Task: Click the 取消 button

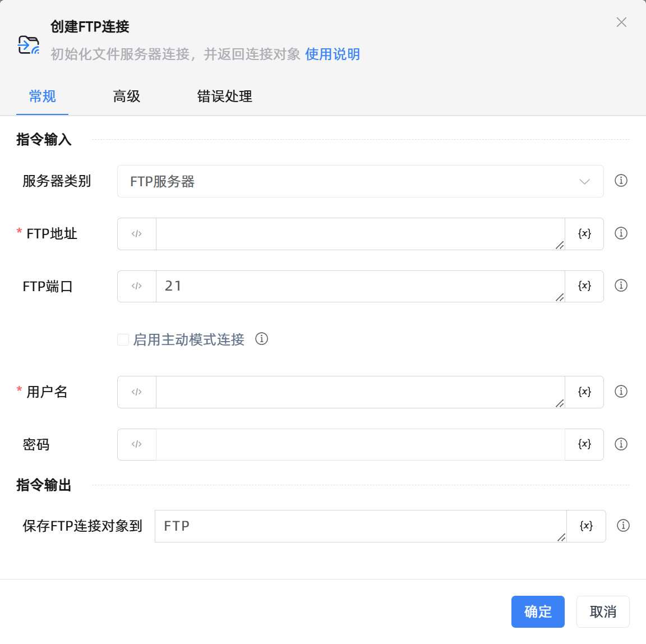Action: (603, 612)
